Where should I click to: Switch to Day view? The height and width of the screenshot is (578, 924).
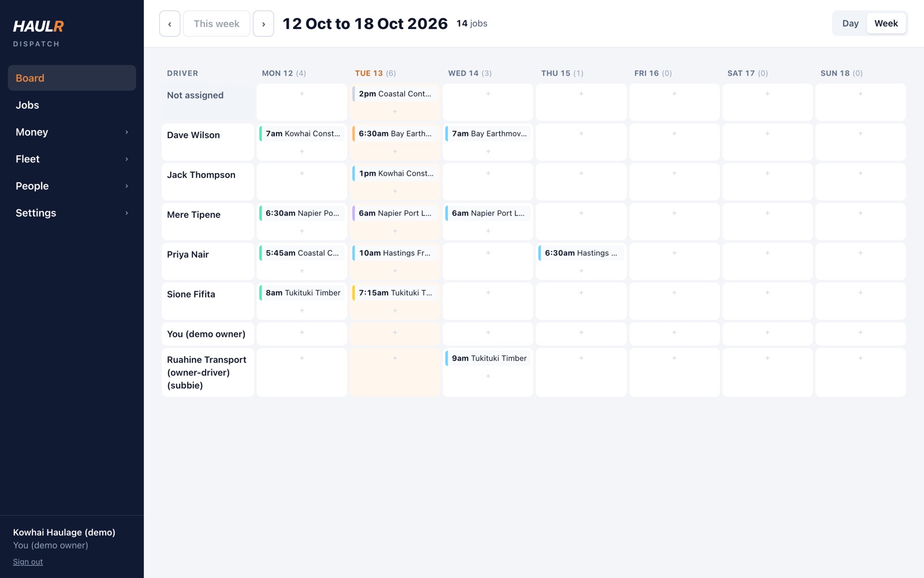click(x=850, y=24)
